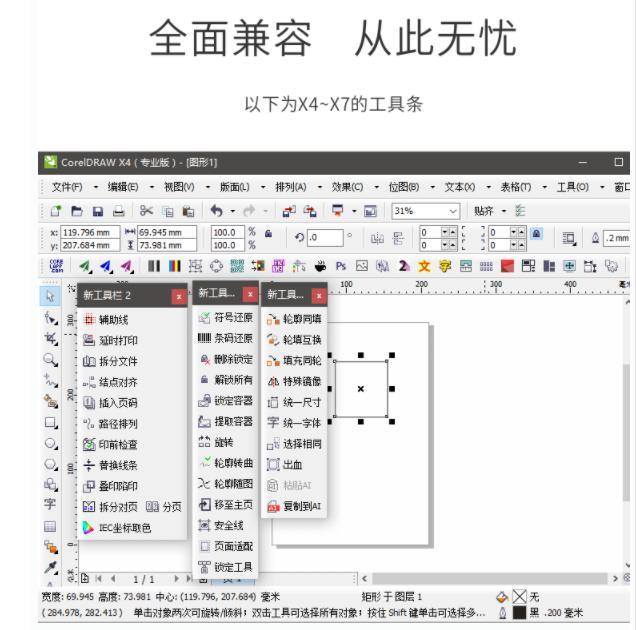
Task: Click the IEC坐标取色 button
Action: 117,528
